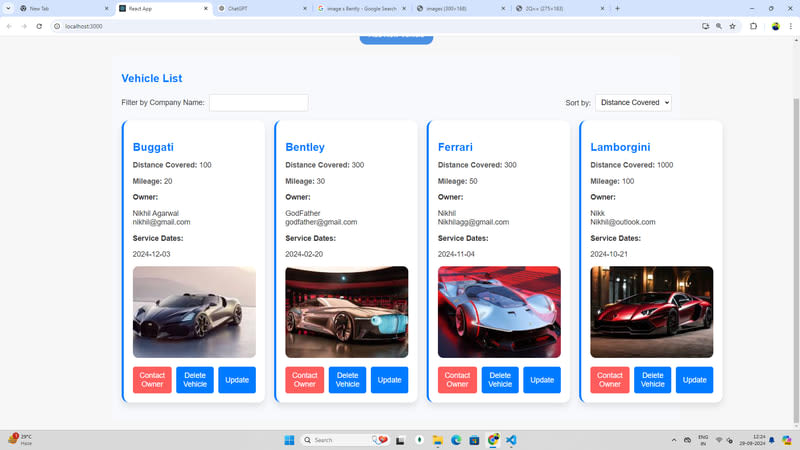This screenshot has width=800, height=450.
Task: Open a new browser tab with plus
Action: coord(617,8)
